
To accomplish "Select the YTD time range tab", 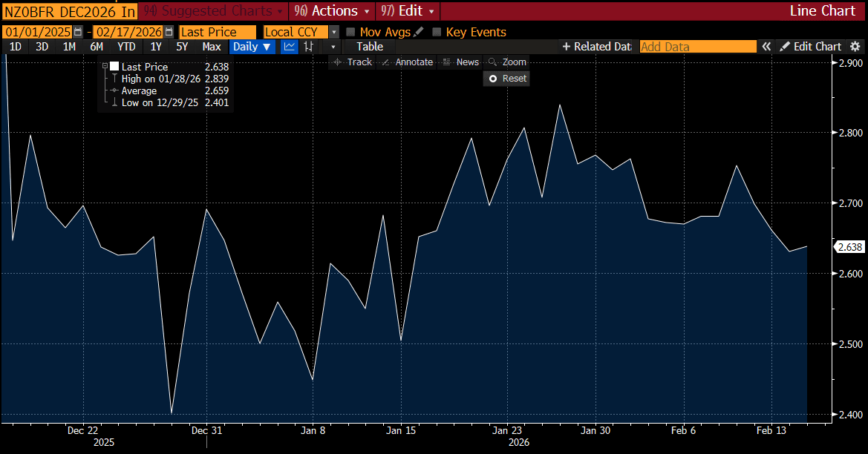I will (x=126, y=47).
